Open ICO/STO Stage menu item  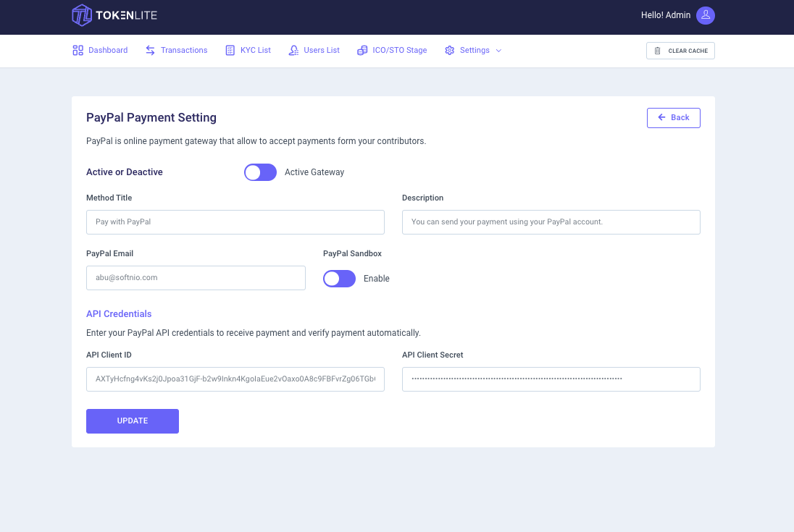pos(392,50)
